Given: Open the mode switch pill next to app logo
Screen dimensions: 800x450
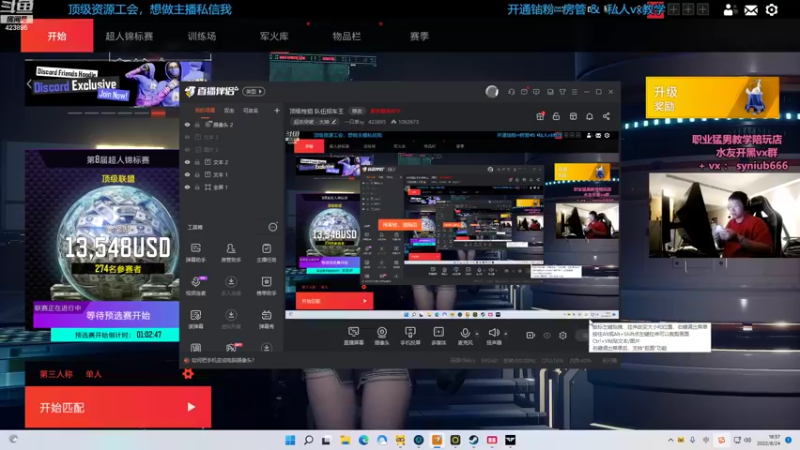Looking at the screenshot, I should pos(254,91).
